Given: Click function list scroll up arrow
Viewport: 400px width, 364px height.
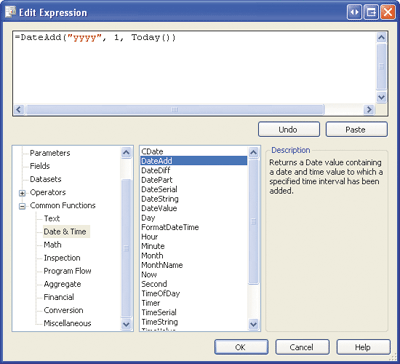Looking at the screenshot, I should pyautogui.click(x=253, y=153).
